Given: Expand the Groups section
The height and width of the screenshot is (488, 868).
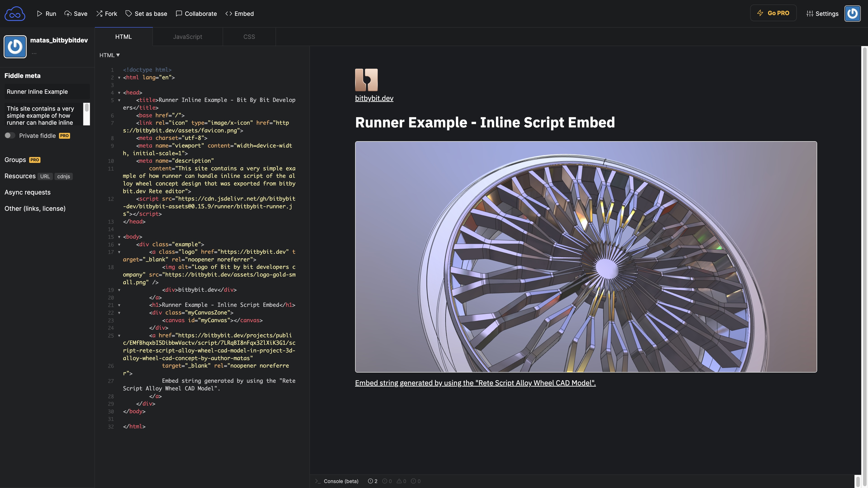Looking at the screenshot, I should pos(15,160).
